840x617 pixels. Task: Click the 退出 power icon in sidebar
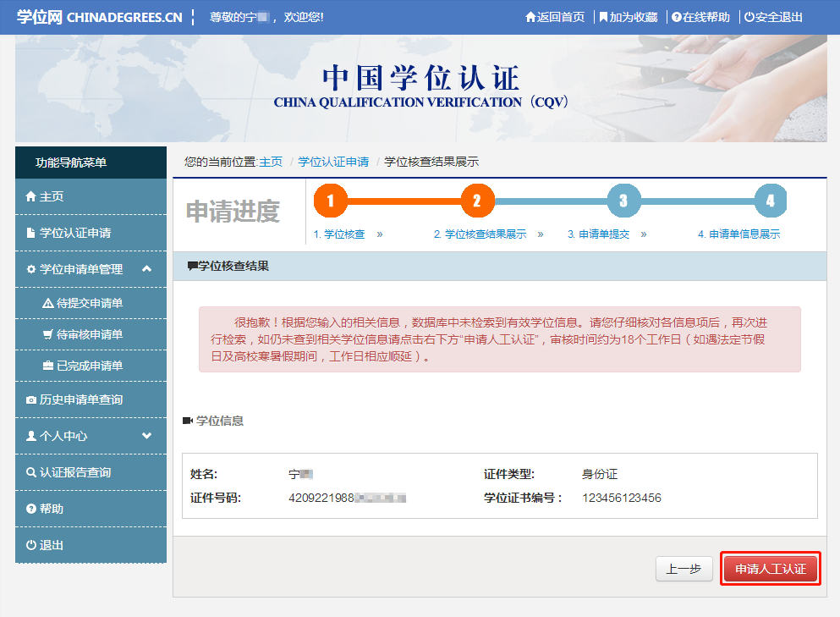click(31, 545)
